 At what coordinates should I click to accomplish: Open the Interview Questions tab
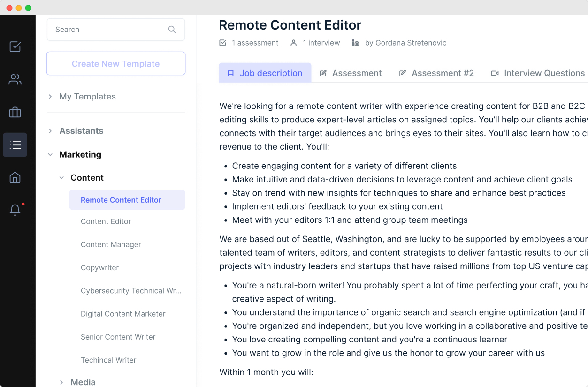point(538,73)
